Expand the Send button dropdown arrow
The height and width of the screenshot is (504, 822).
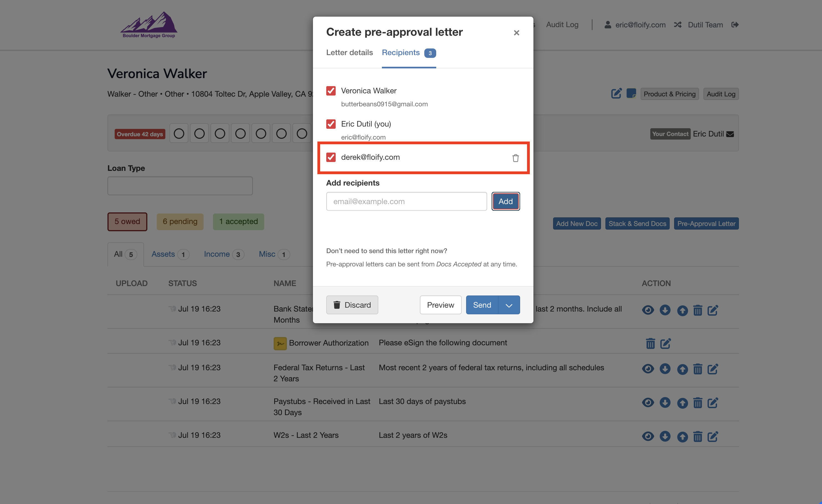click(509, 305)
